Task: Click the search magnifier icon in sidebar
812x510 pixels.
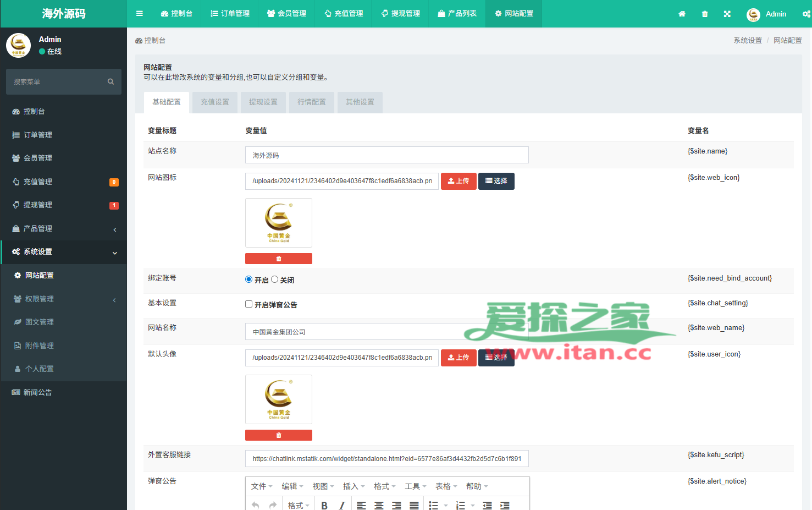Action: coord(111,81)
